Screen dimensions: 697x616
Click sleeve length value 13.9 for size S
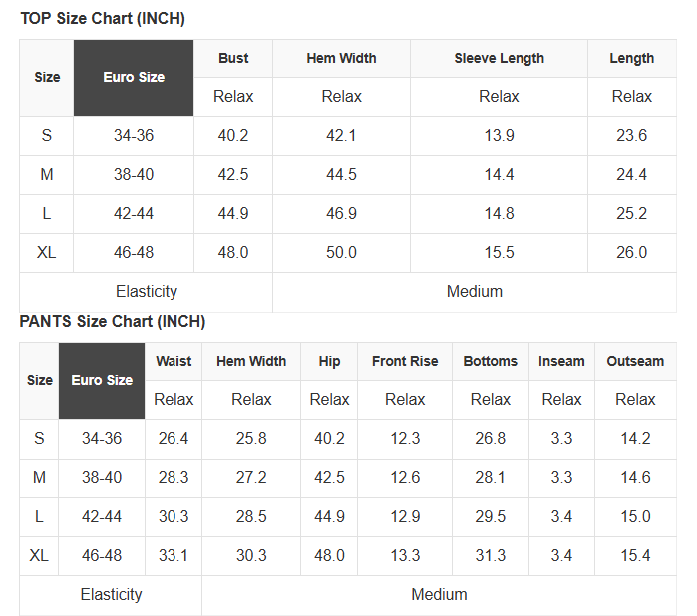tap(499, 136)
